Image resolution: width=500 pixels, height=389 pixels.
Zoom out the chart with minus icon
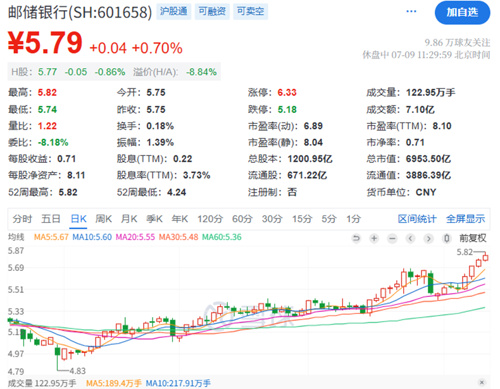point(392,238)
